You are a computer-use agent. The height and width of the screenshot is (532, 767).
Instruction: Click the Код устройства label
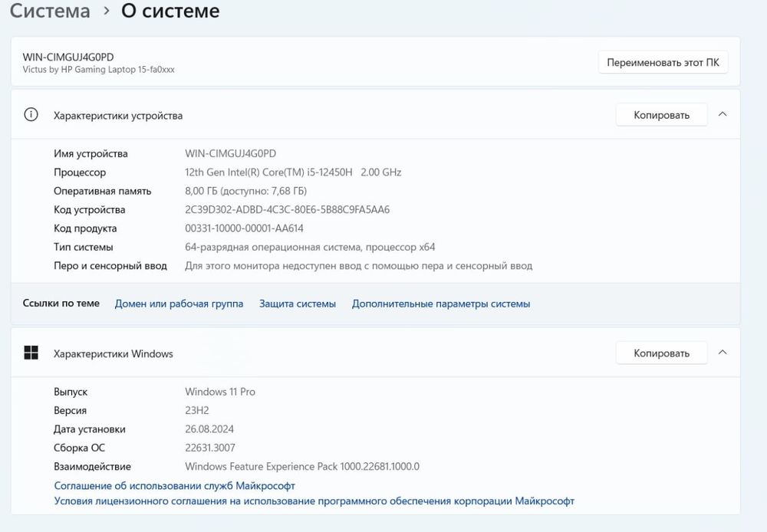point(90,210)
